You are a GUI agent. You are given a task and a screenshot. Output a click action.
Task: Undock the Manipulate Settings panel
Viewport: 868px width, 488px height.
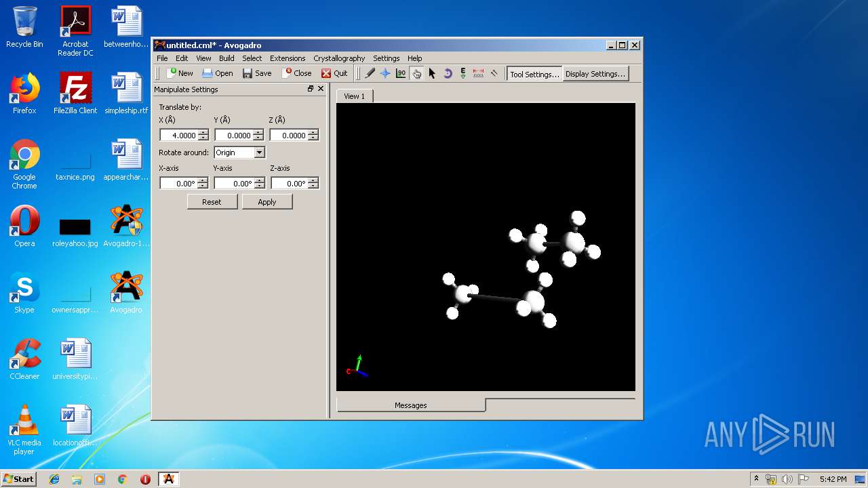[311, 89]
